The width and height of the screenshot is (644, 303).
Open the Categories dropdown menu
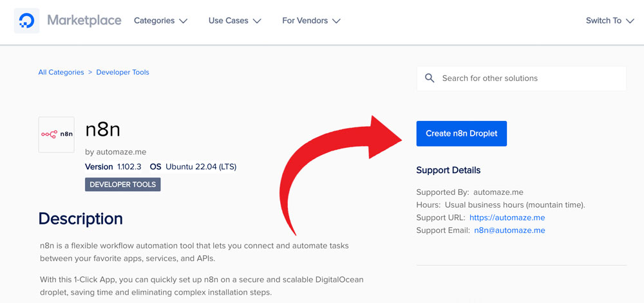[x=160, y=21]
